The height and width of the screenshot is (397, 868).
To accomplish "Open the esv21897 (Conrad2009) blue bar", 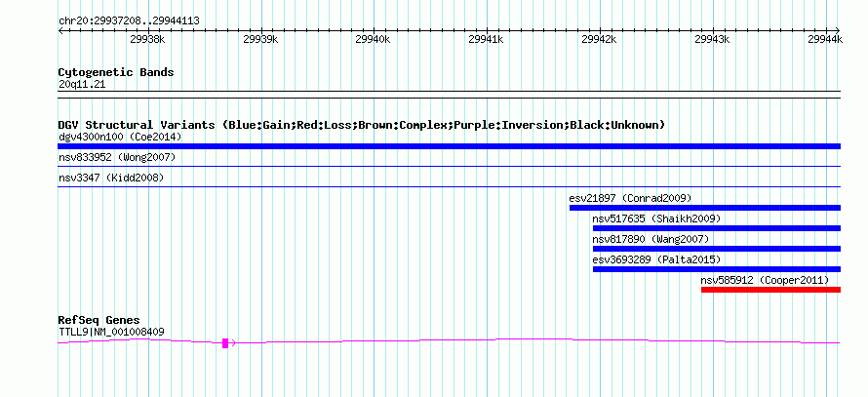I will tap(705, 208).
